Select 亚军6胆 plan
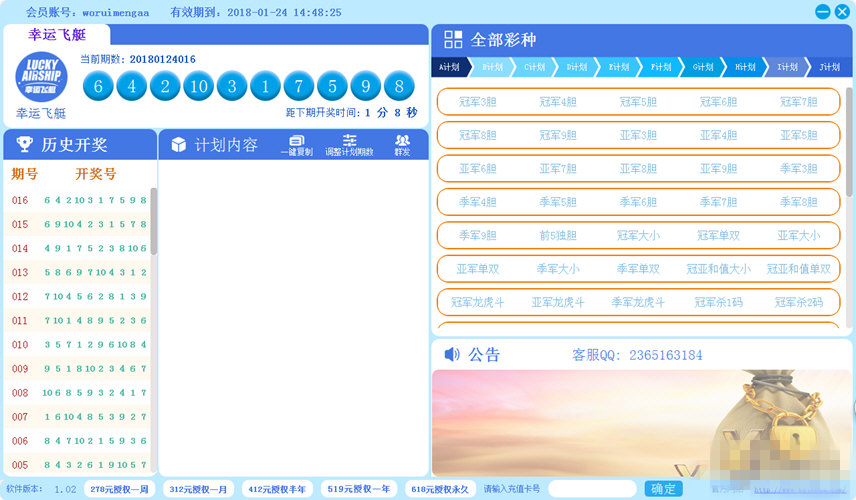The width and height of the screenshot is (856, 500). 478,169
